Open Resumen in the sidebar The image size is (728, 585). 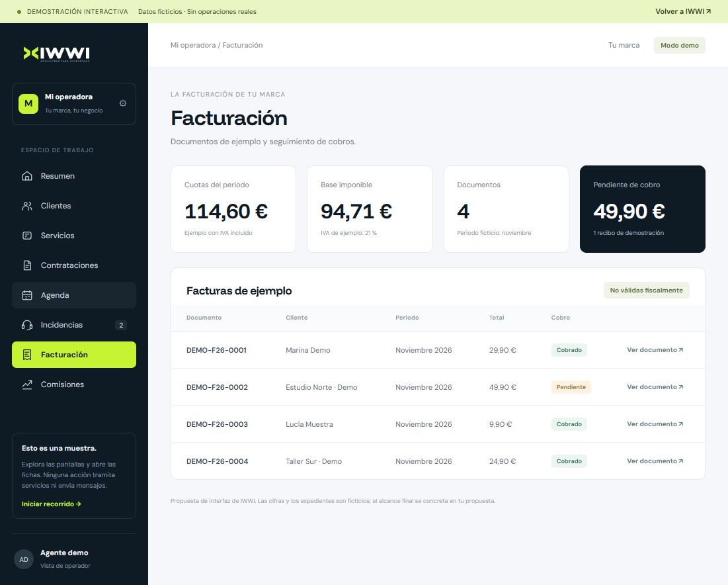(74, 176)
